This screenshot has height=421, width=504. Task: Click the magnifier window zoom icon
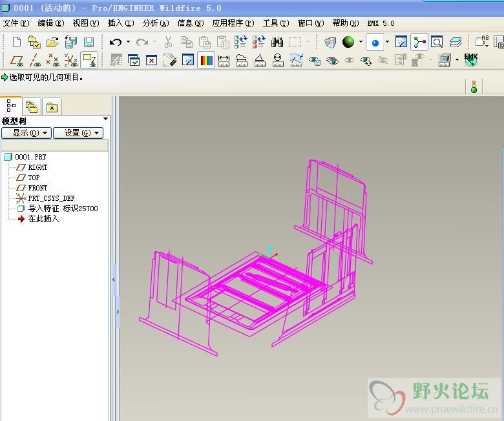[x=437, y=42]
